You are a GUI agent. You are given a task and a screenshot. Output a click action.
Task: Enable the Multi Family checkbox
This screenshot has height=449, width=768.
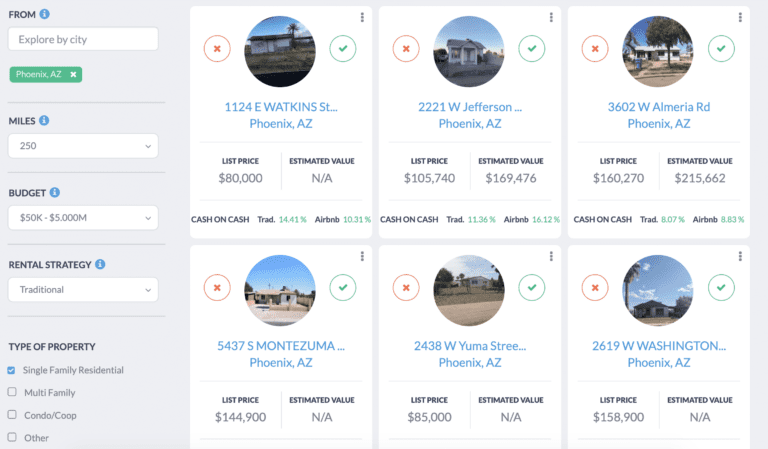pos(12,392)
